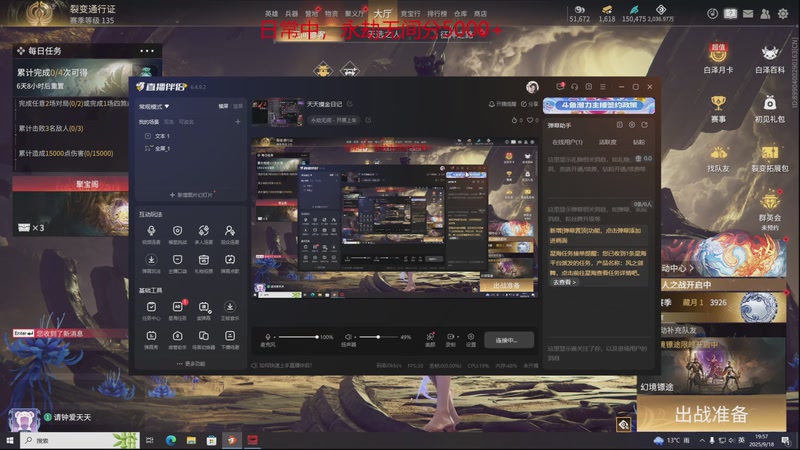Switch to the 商店 shop tab
This screenshot has width=800, height=450.
[x=480, y=14]
